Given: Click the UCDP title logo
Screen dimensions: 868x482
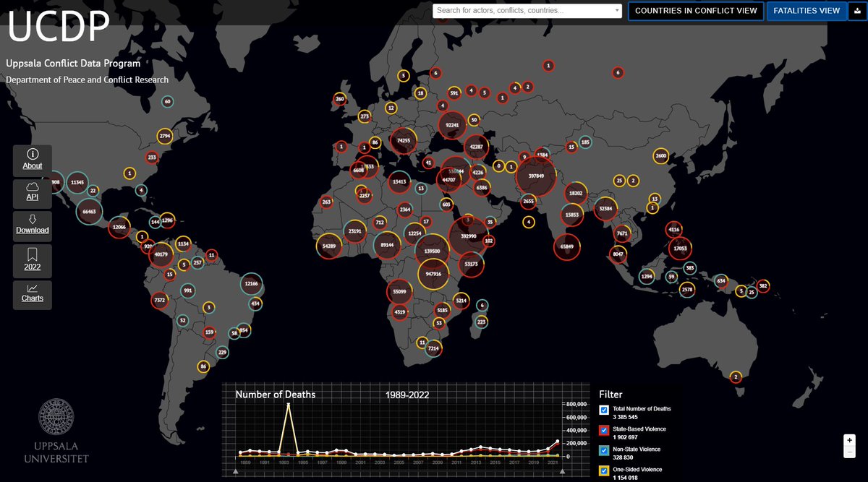Looking at the screenshot, I should (x=59, y=26).
